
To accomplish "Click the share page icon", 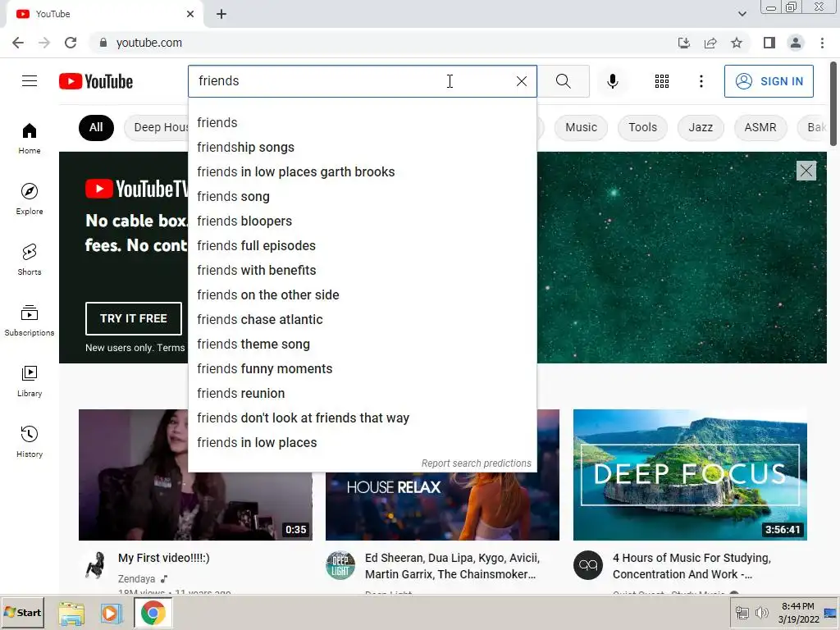I will [x=710, y=43].
